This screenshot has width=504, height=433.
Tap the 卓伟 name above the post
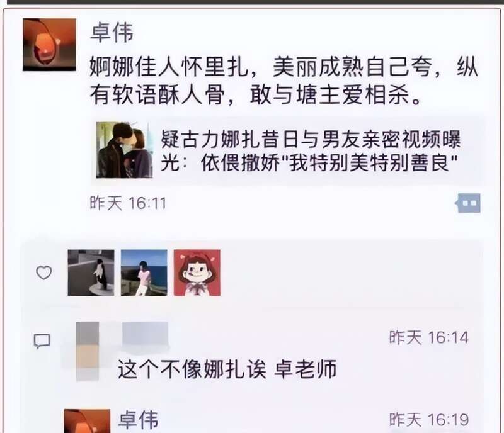(x=112, y=33)
